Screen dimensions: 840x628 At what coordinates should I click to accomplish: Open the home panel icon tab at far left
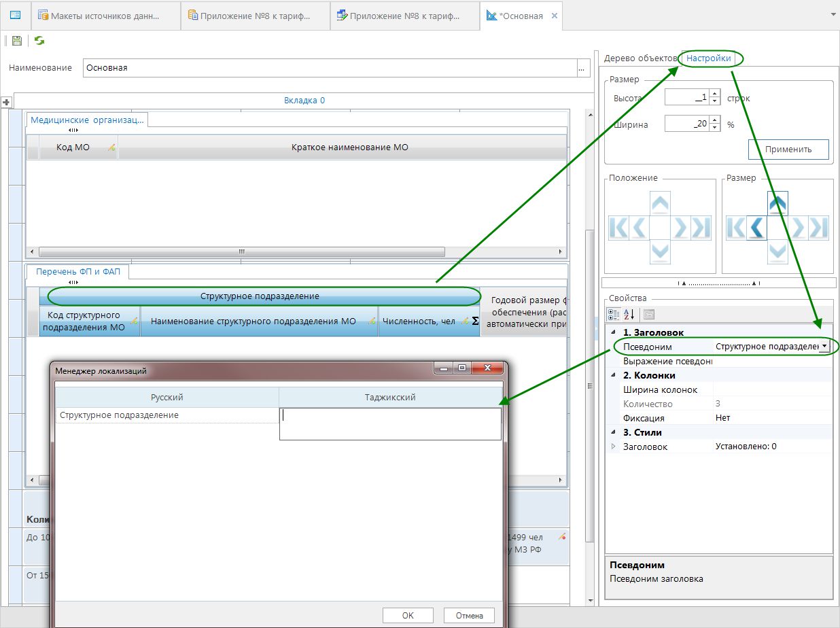(x=15, y=15)
